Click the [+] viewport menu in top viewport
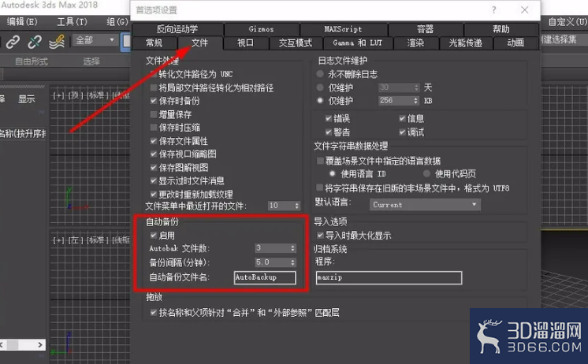Screen dimensions: 588x364 pos(58,95)
